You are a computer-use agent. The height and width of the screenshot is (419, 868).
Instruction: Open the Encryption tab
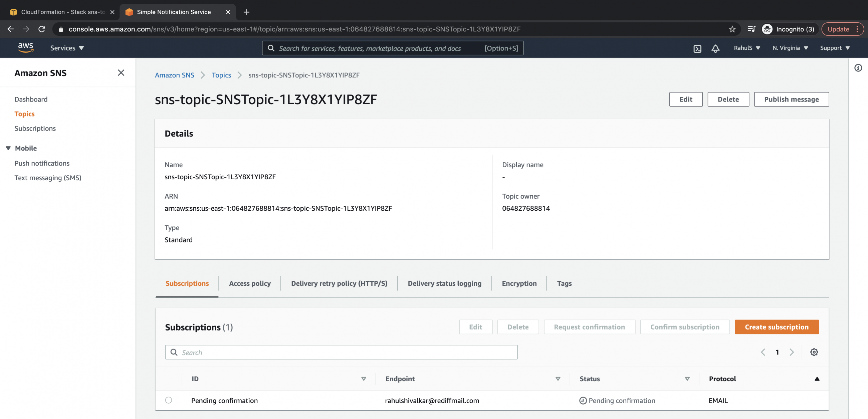pos(519,283)
